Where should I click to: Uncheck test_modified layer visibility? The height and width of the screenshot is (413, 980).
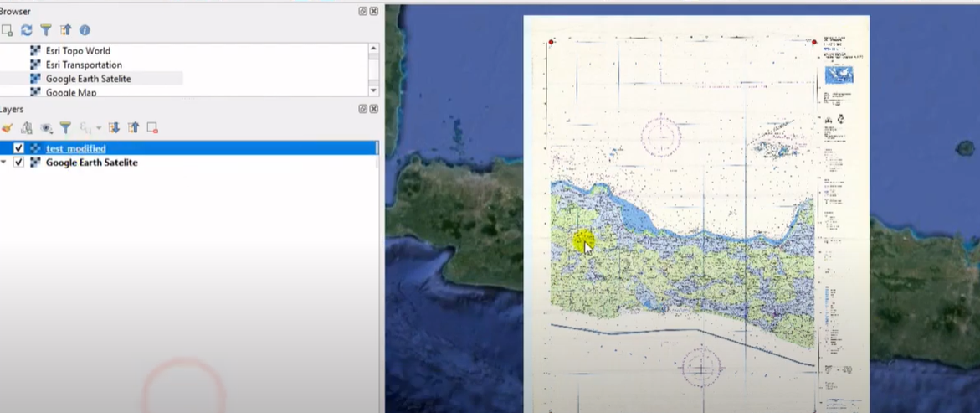click(18, 148)
